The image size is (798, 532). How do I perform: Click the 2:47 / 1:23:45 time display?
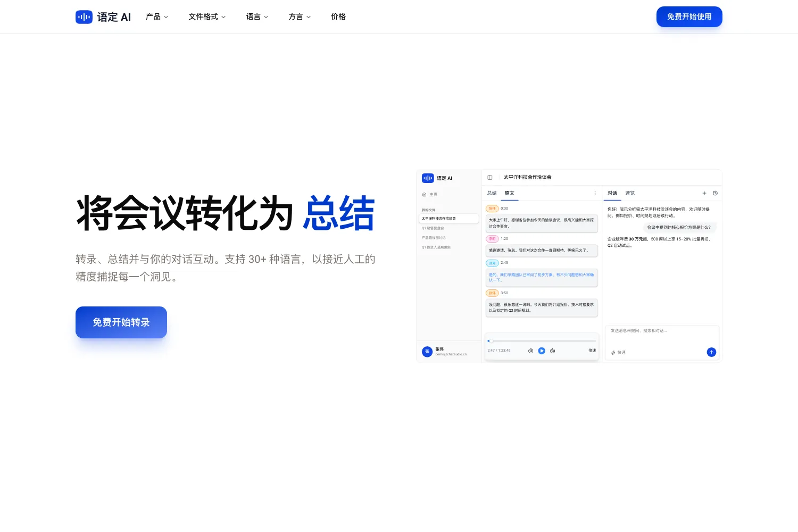[x=499, y=351]
